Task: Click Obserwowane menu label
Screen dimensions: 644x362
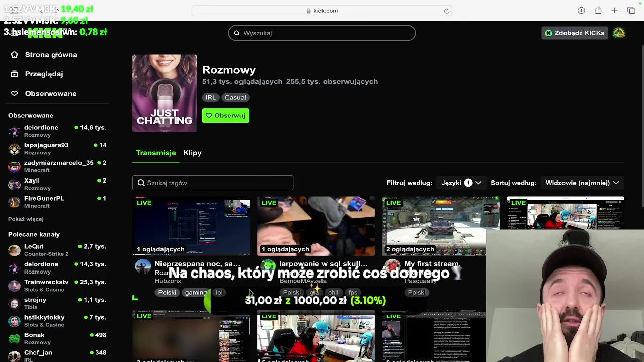Action: 51,94
